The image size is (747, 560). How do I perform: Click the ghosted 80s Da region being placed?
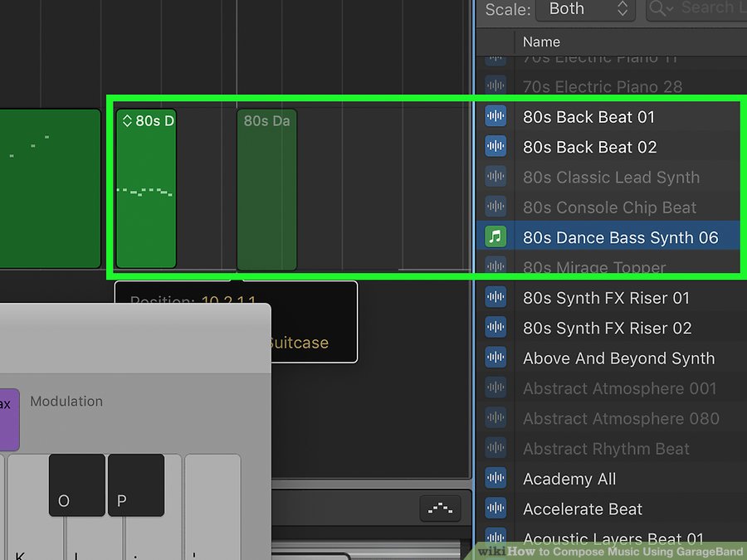pos(266,189)
